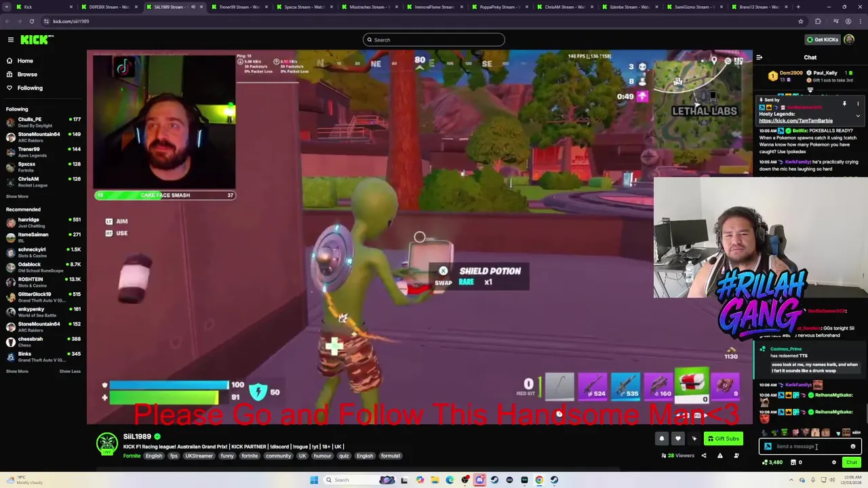Screen dimensions: 868x488
Task: Mute the Siil1989 tab audio icon
Action: (193, 7)
